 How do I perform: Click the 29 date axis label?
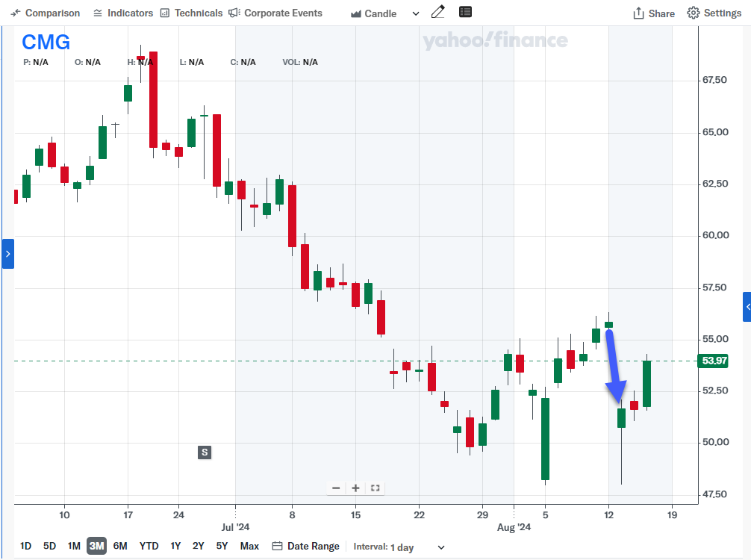pyautogui.click(x=482, y=515)
